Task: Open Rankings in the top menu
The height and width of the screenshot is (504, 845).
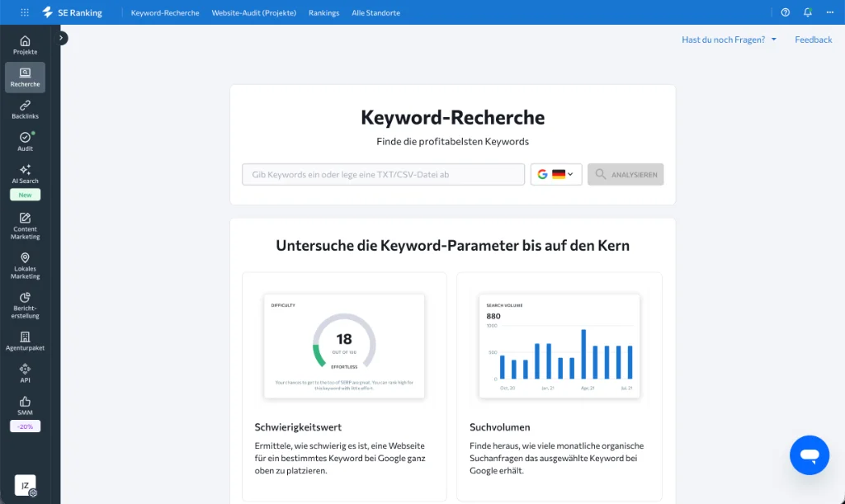Action: (x=323, y=12)
